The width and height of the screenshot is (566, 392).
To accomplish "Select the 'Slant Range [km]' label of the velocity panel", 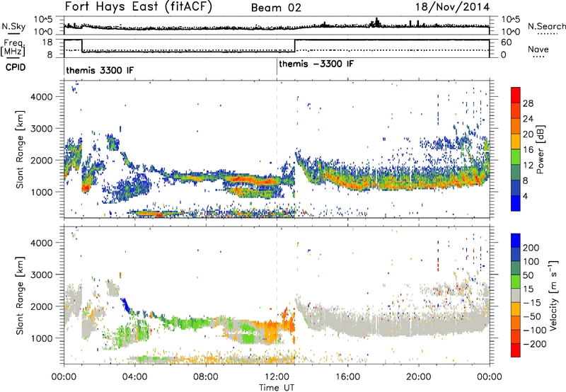I will click(20, 295).
